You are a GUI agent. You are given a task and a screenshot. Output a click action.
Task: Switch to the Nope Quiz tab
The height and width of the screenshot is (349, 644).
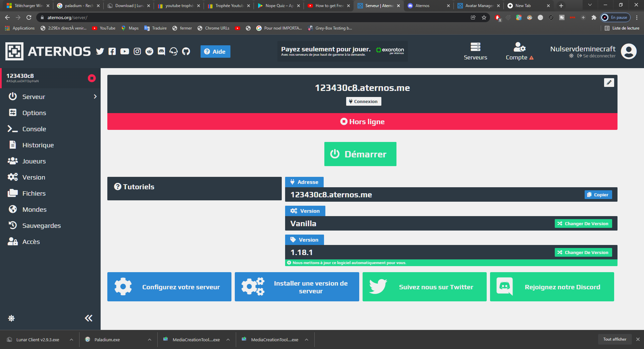click(278, 6)
